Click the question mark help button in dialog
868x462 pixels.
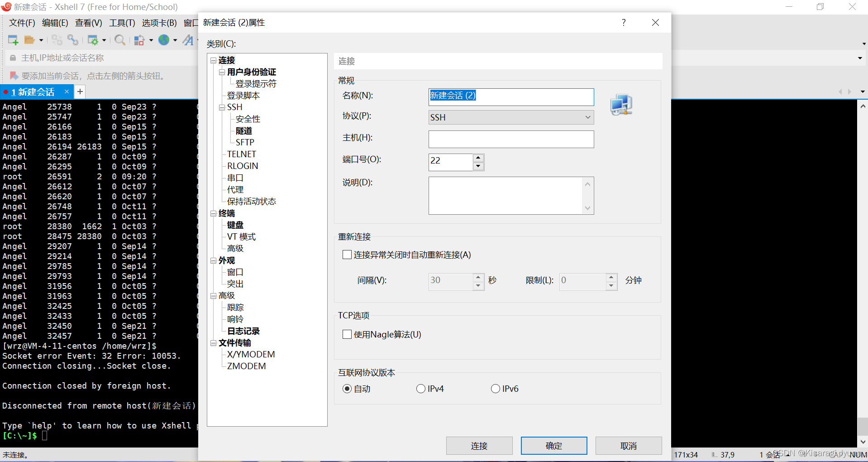[624, 23]
